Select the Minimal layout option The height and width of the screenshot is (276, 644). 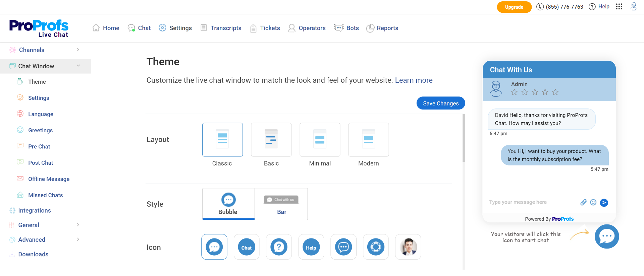click(x=320, y=140)
